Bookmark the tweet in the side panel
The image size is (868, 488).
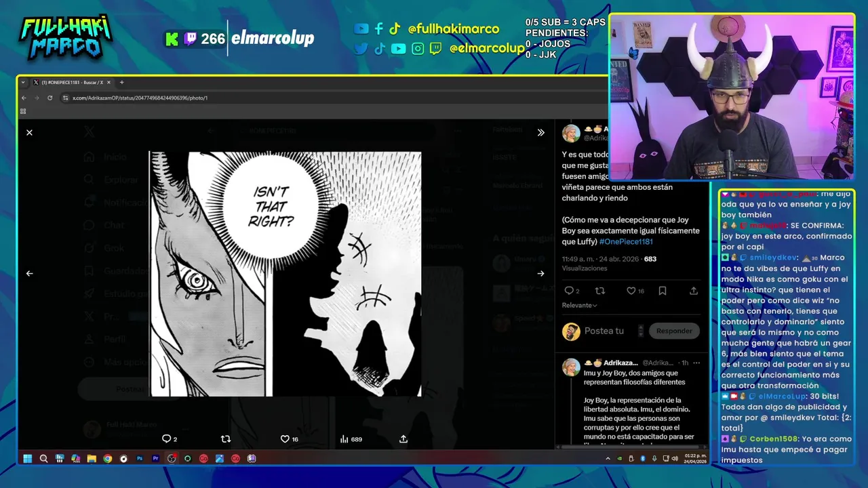tap(663, 291)
